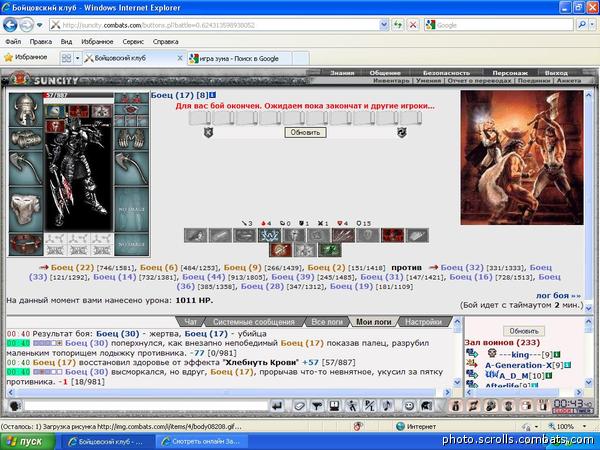The height and width of the screenshot is (450, 600).
Task: Click the earrings slot with red gems
Action: click(x=131, y=98)
